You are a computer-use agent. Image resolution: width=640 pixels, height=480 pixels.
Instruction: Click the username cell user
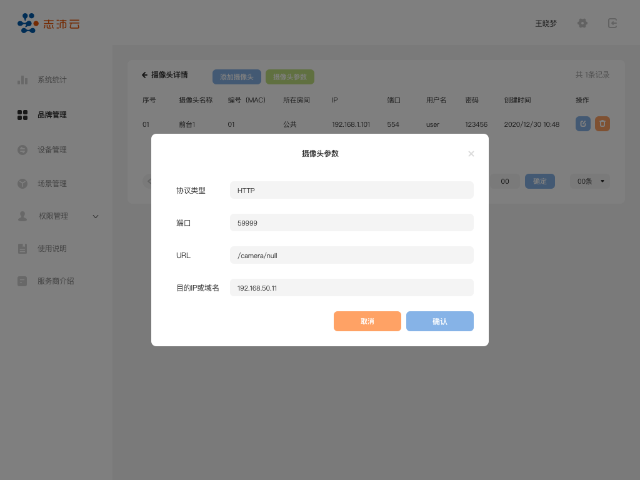pyautogui.click(x=433, y=124)
